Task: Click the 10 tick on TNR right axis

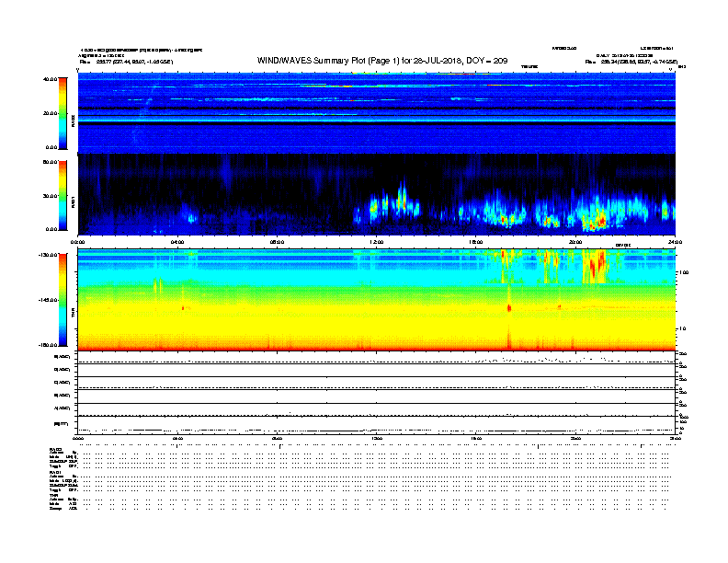Action: pyautogui.click(x=682, y=328)
